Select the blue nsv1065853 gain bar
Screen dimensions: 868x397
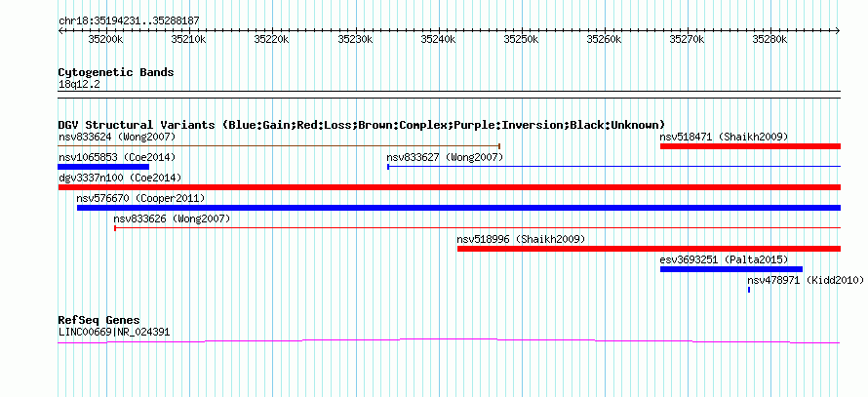pos(103,167)
